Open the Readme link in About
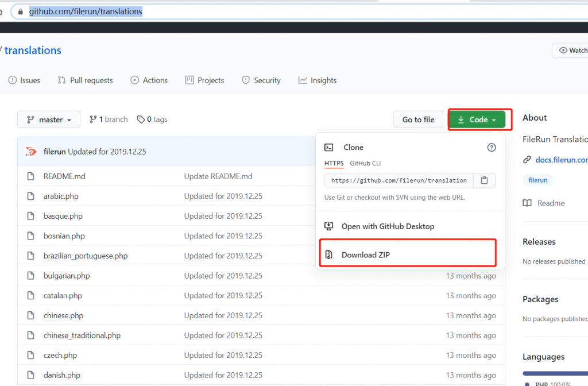 [543, 203]
